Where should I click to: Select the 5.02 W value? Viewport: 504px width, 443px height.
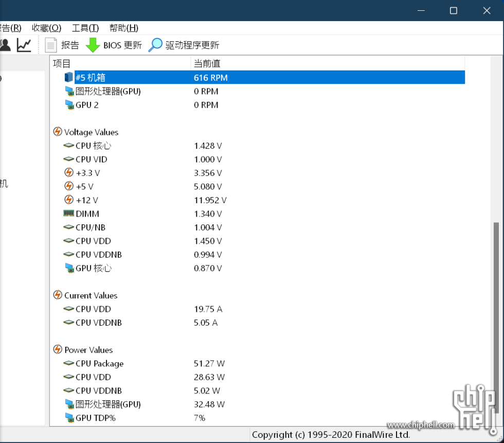click(207, 391)
